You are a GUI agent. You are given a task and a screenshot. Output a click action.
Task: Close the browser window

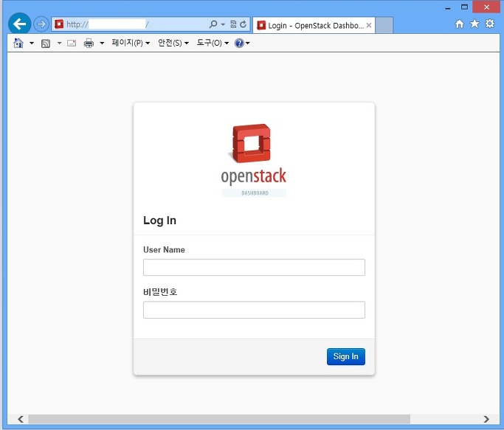[486, 7]
